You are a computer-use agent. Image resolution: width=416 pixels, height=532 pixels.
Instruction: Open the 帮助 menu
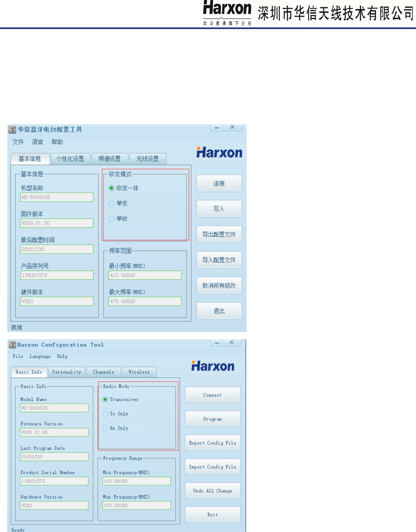[x=57, y=142]
